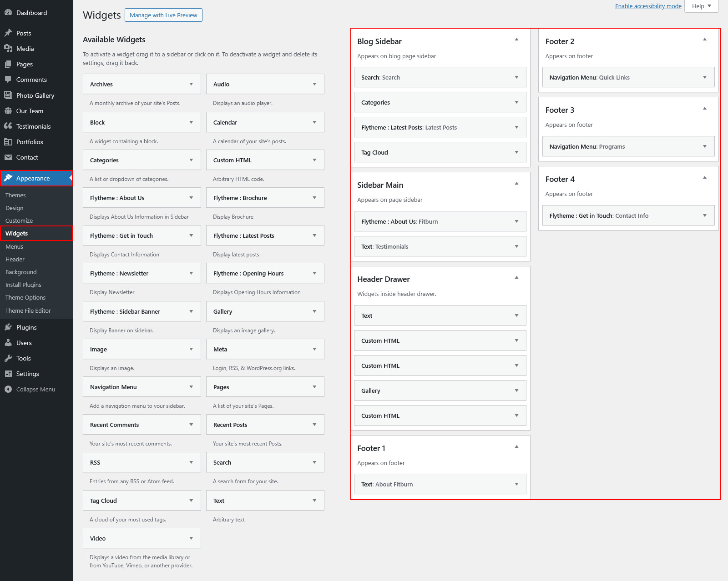Open the Themes submenu item
Viewport: 728px width, 581px height.
[15, 195]
